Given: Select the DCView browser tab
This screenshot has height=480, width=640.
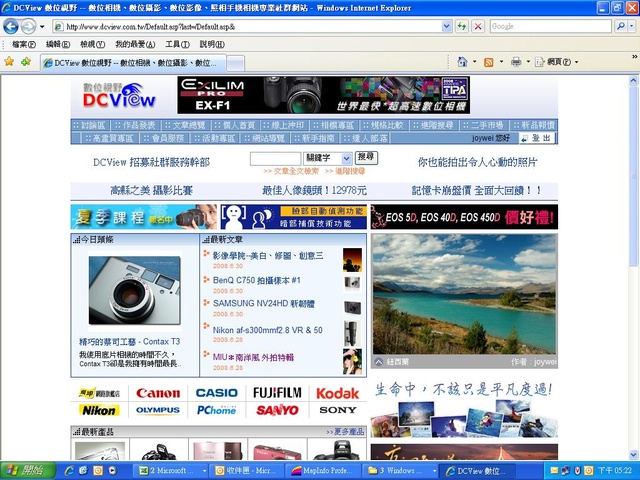Looking at the screenshot, I should click(133, 63).
